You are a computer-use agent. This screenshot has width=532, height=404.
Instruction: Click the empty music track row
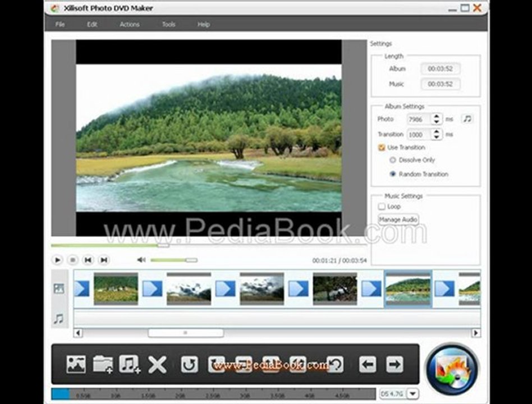277,318
